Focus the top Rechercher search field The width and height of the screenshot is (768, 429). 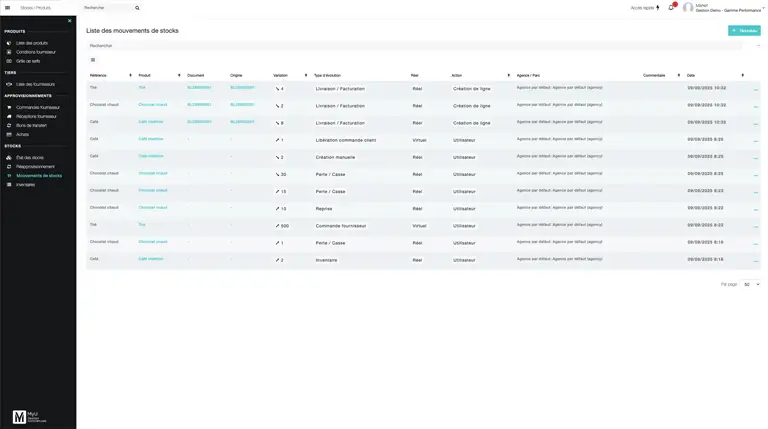(x=106, y=7)
